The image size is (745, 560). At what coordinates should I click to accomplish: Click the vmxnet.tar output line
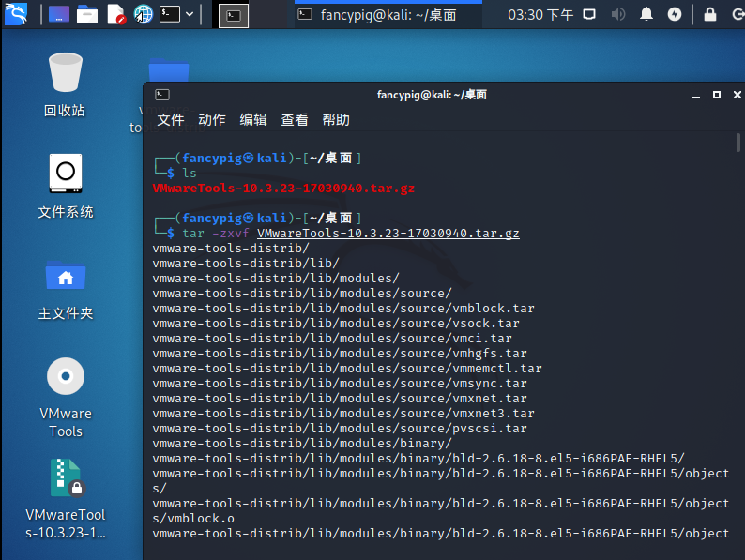click(x=340, y=399)
